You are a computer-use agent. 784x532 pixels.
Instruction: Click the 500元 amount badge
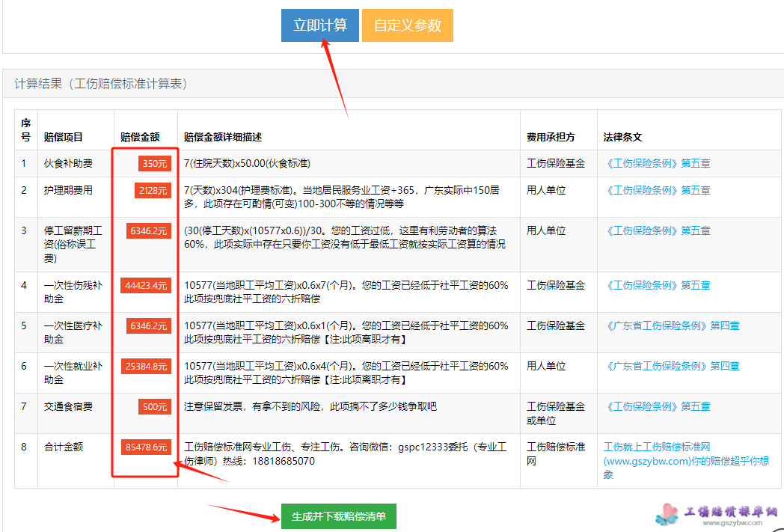(x=154, y=407)
